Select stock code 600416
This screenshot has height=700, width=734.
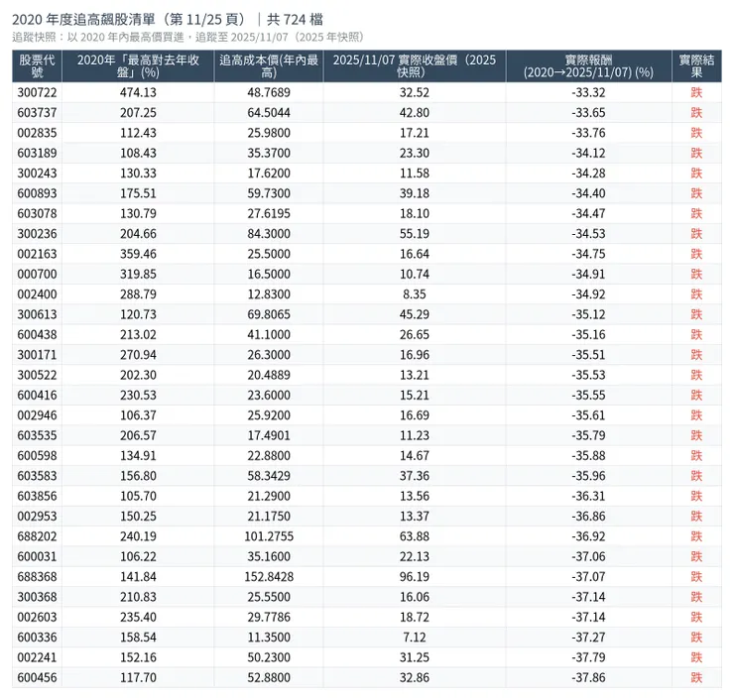tap(37, 395)
